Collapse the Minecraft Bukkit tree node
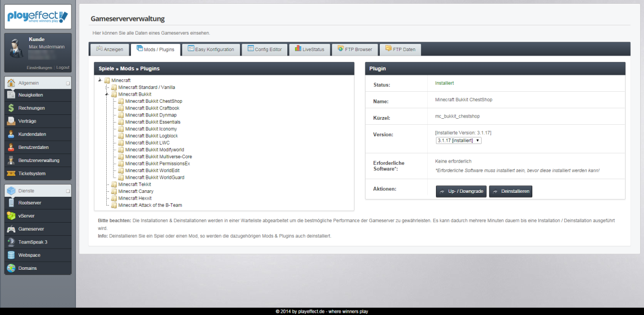Image resolution: width=644 pixels, height=315 pixels. click(107, 95)
